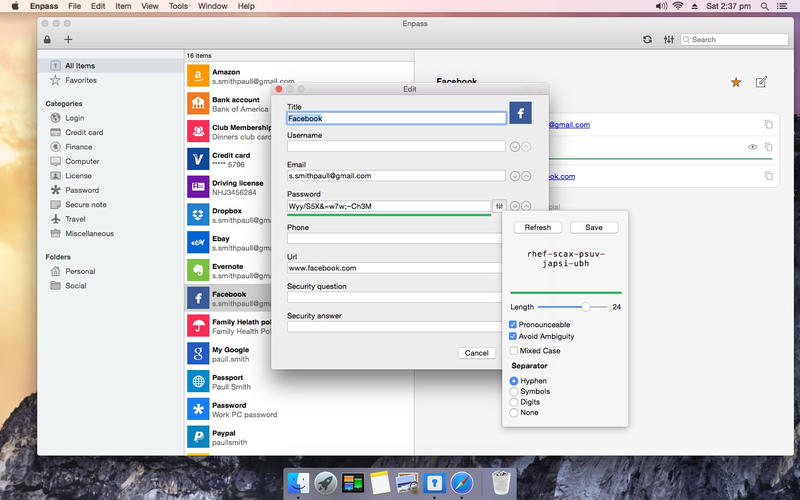Uncheck the Pronounceable checkbox
800x500 pixels.
pos(514,325)
